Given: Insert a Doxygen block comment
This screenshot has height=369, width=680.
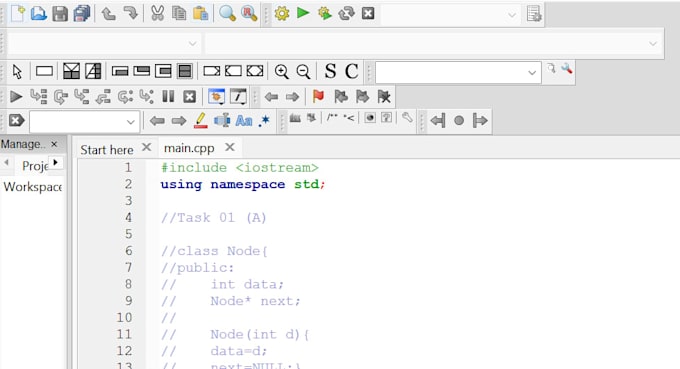Looking at the screenshot, I should [332, 117].
